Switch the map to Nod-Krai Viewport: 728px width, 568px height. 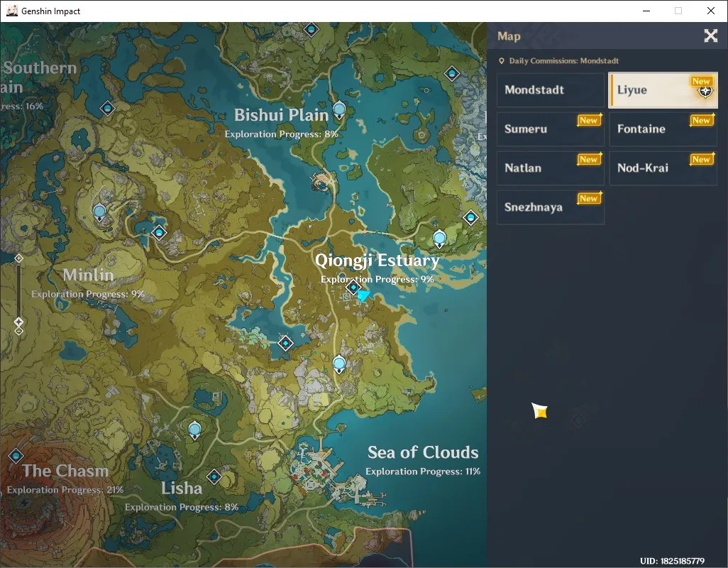click(x=663, y=168)
